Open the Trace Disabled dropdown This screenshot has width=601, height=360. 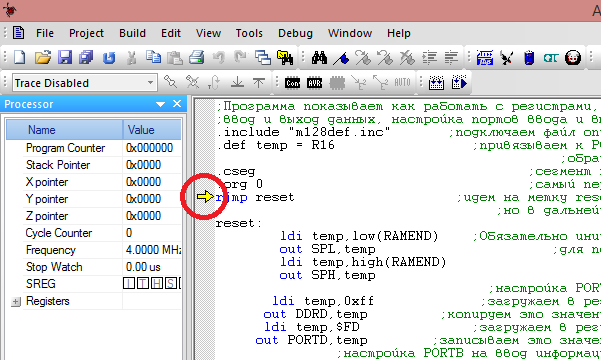point(151,82)
